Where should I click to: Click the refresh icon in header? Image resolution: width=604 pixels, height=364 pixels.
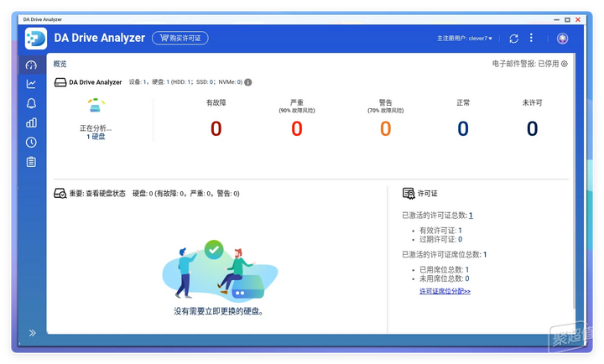click(513, 39)
